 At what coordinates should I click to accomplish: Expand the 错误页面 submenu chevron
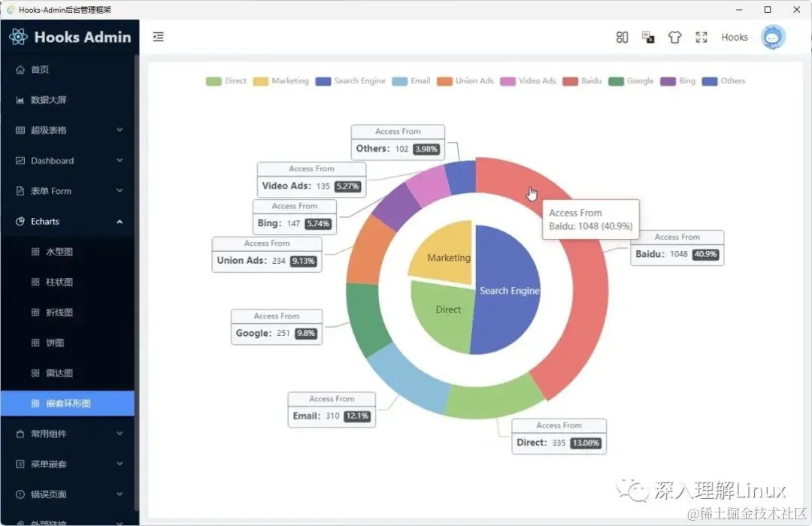pos(120,494)
